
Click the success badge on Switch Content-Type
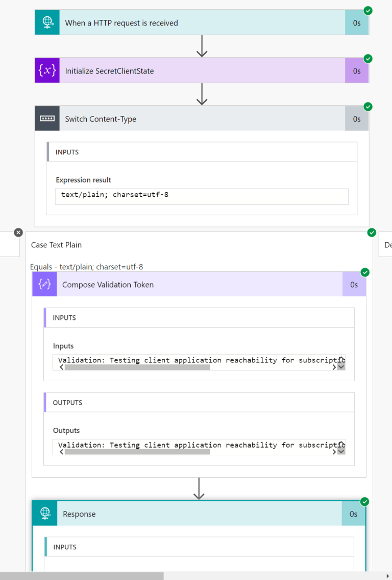(x=368, y=107)
